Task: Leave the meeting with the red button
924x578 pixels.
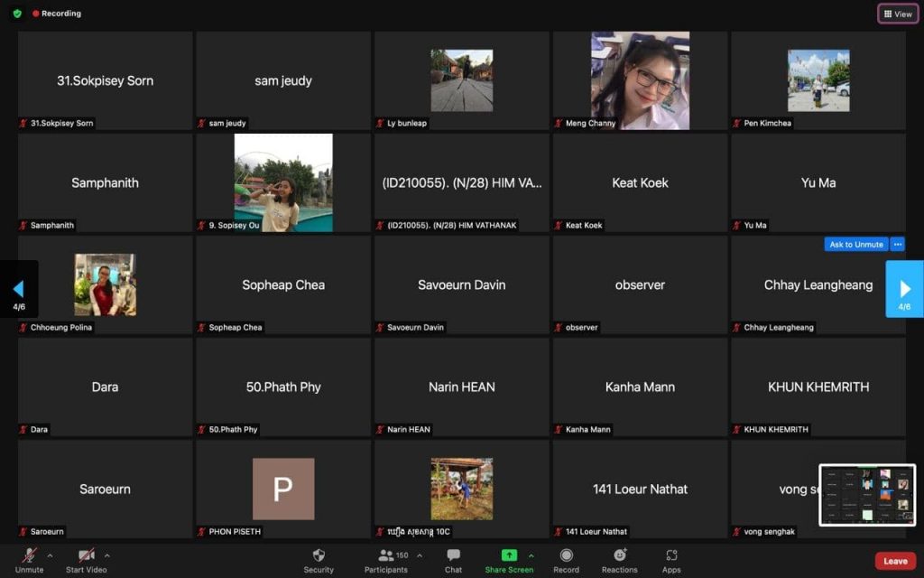Action: 895,561
